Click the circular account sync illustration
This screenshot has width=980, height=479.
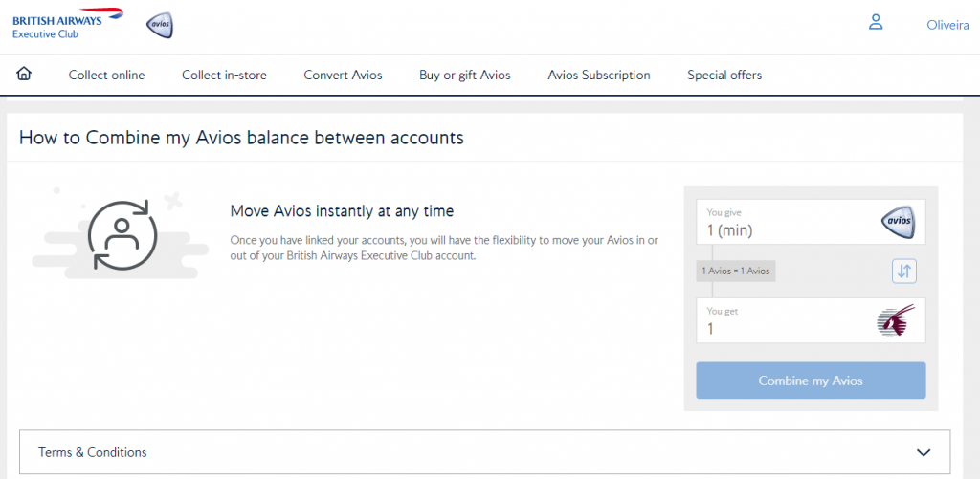tap(121, 234)
